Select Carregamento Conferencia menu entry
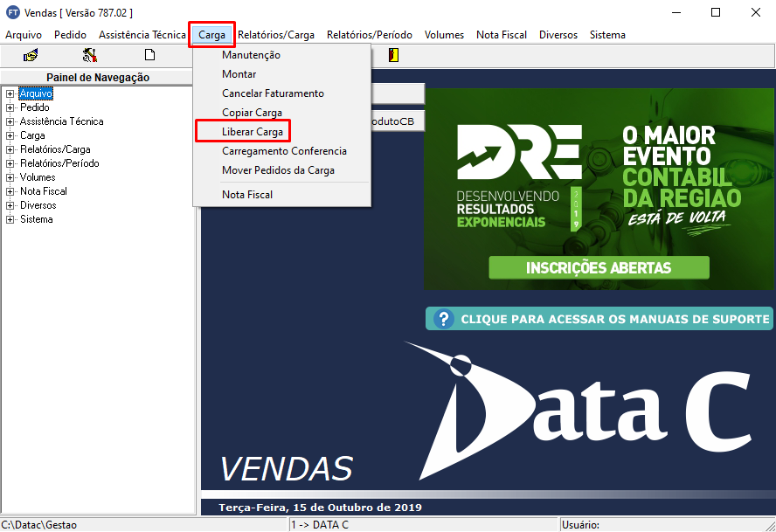The image size is (776, 532). [281, 151]
